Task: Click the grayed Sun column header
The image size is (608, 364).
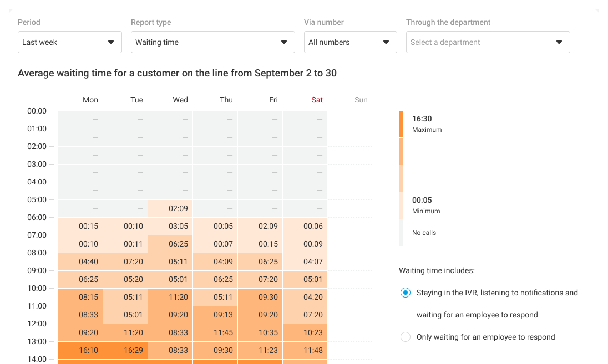Action: click(361, 100)
